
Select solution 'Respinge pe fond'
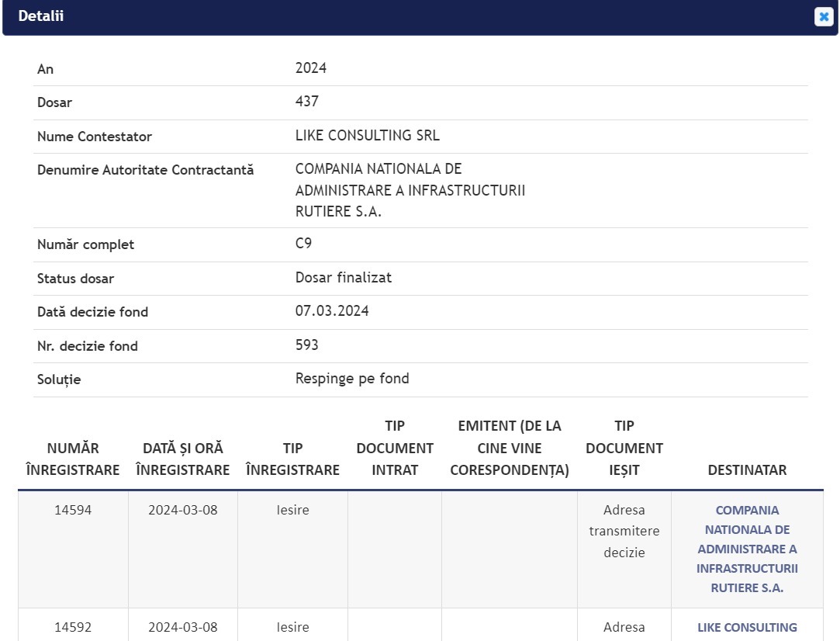pyautogui.click(x=352, y=379)
